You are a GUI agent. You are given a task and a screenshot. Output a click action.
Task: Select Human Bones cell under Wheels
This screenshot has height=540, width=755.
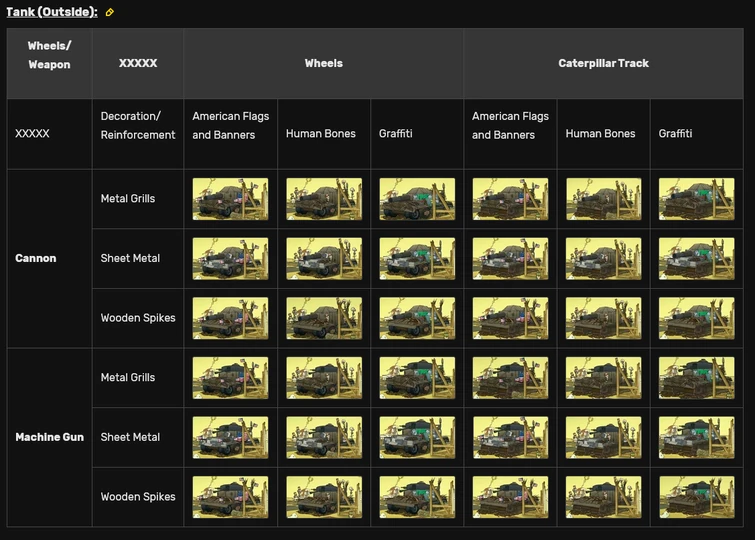click(324, 134)
